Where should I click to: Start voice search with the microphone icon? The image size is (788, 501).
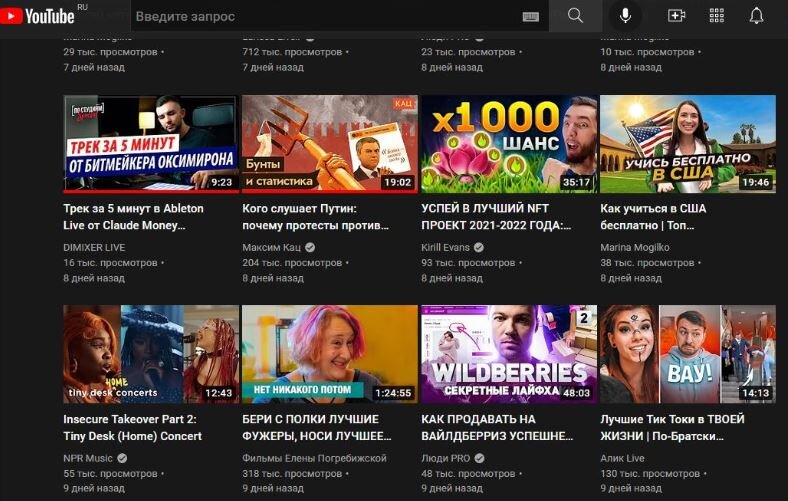pos(625,16)
